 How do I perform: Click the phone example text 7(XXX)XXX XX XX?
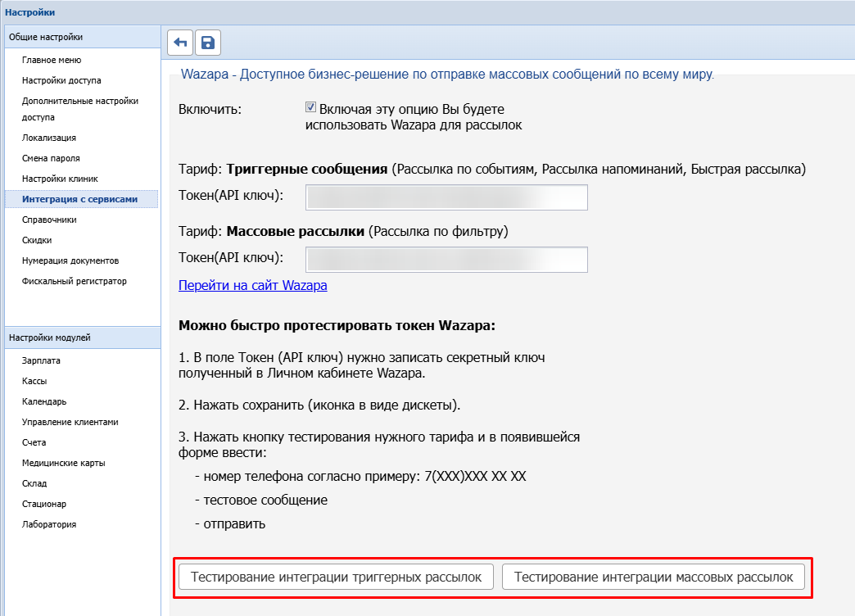point(476,476)
